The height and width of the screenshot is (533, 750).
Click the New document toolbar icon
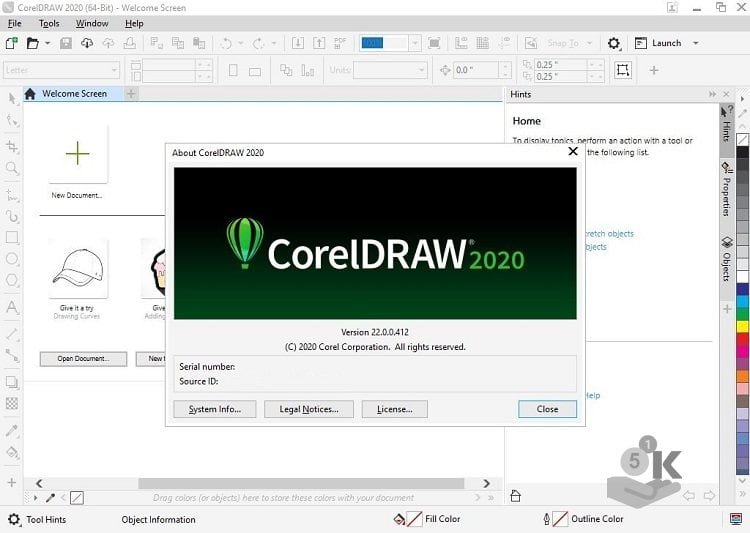coord(11,43)
